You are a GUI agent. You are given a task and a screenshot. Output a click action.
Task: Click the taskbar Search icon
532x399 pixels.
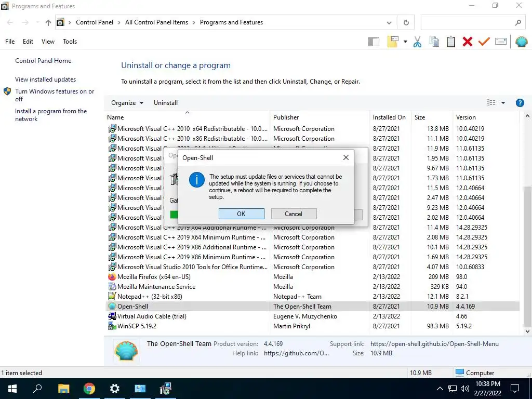(37, 389)
